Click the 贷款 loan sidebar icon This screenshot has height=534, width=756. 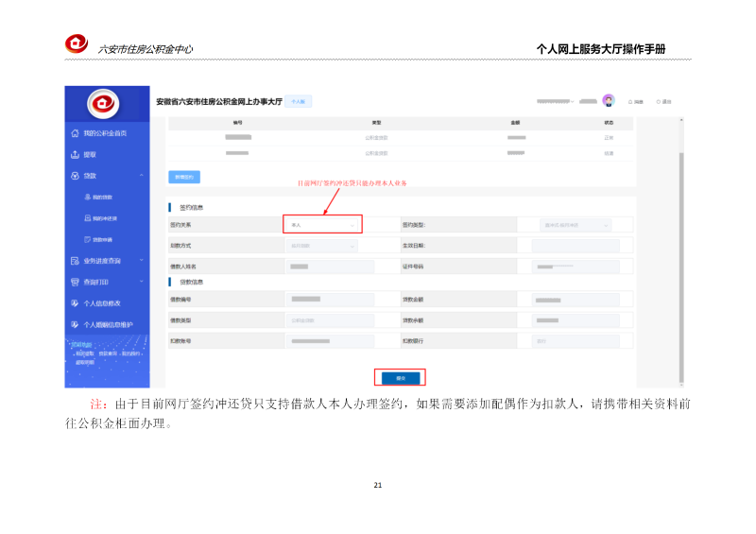click(x=75, y=176)
